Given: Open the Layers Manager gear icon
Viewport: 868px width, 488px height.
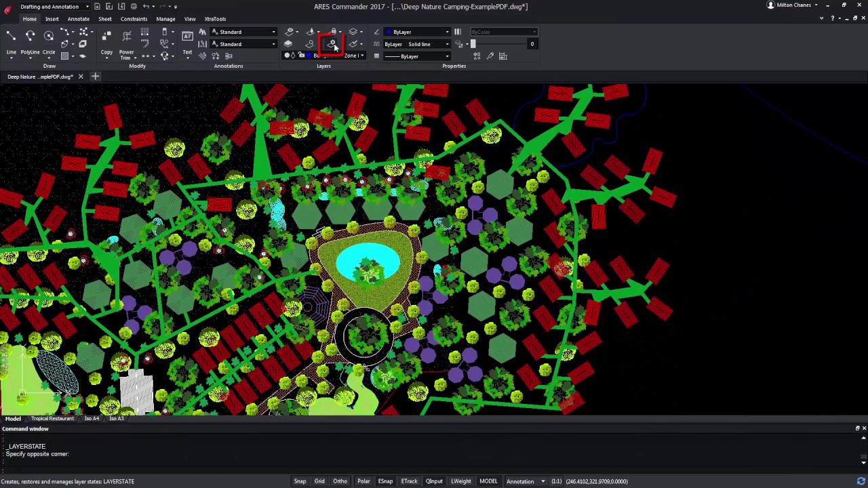Looking at the screenshot, I should coord(332,43).
